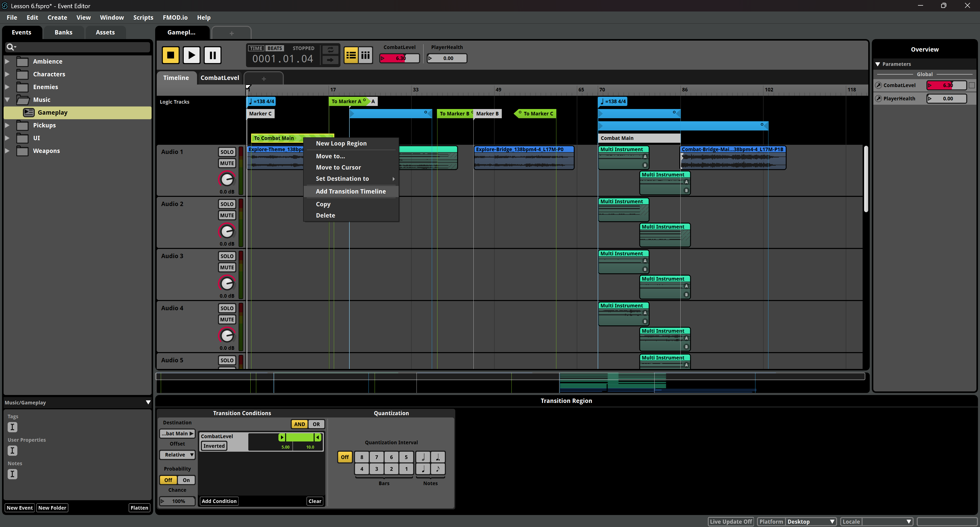Image resolution: width=980 pixels, height=527 pixels.
Task: Toggle follow-cursor arrow icon in transport
Action: click(x=330, y=60)
